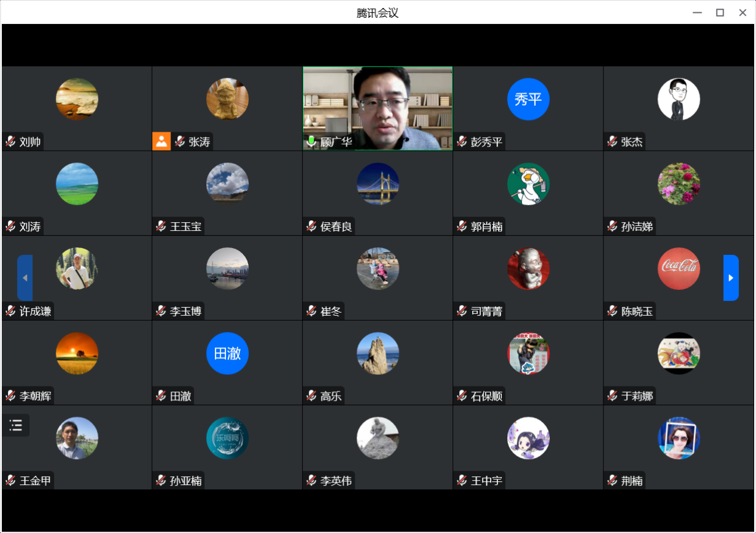
Task: Click the blue 秀平 avatar circle
Action: [x=528, y=99]
